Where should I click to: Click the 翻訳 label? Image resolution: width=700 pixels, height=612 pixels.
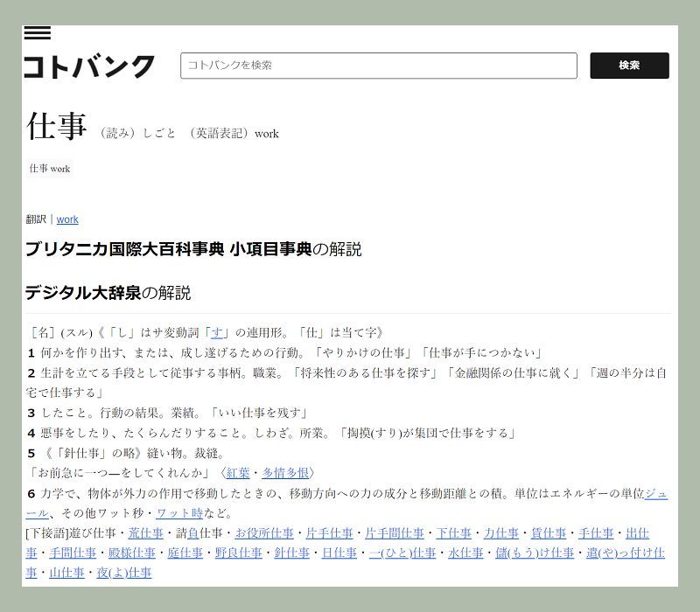click(x=36, y=219)
